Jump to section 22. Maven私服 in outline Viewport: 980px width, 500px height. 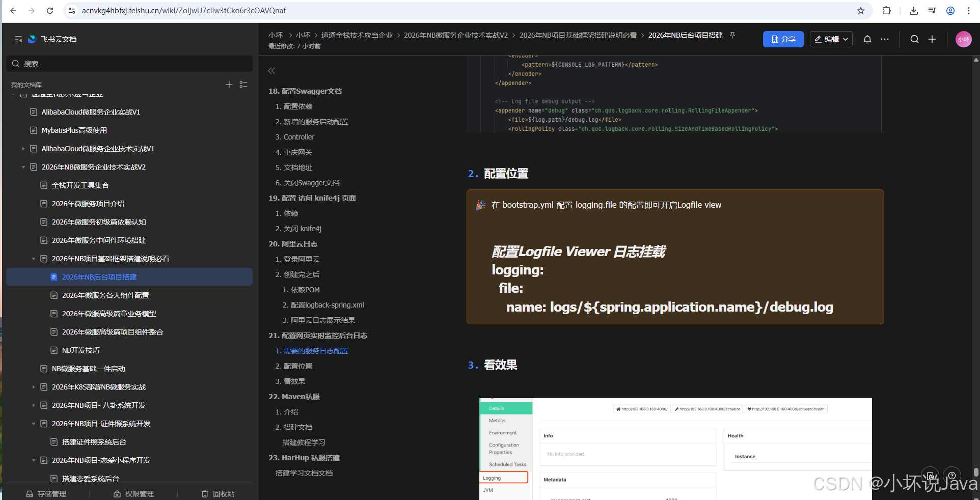point(294,397)
